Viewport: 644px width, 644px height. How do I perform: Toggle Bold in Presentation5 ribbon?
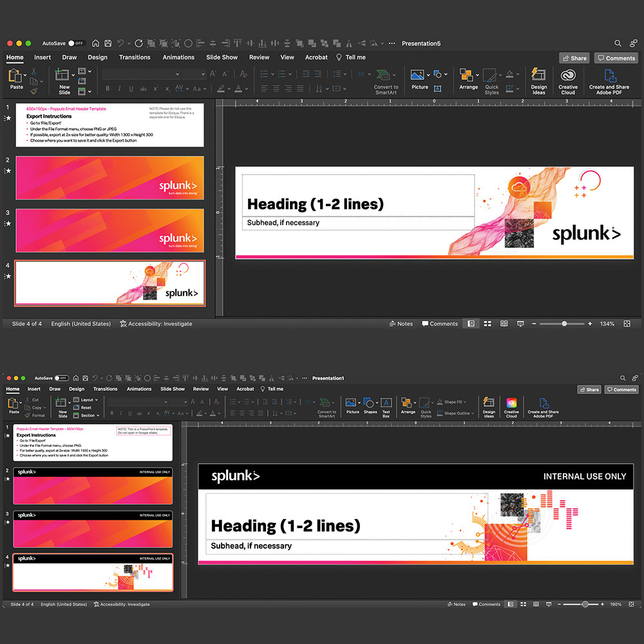pyautogui.click(x=108, y=88)
